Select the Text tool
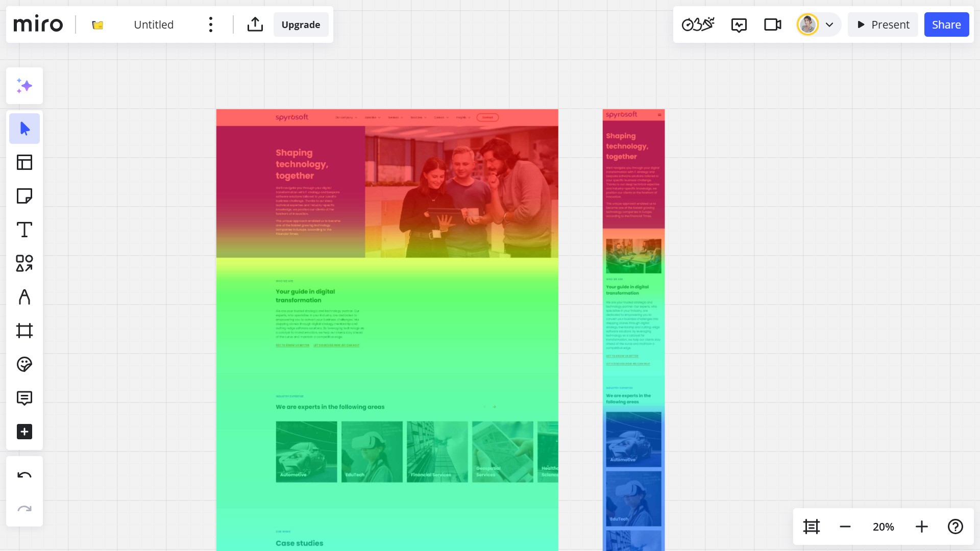Image resolution: width=980 pixels, height=551 pixels. (x=24, y=230)
